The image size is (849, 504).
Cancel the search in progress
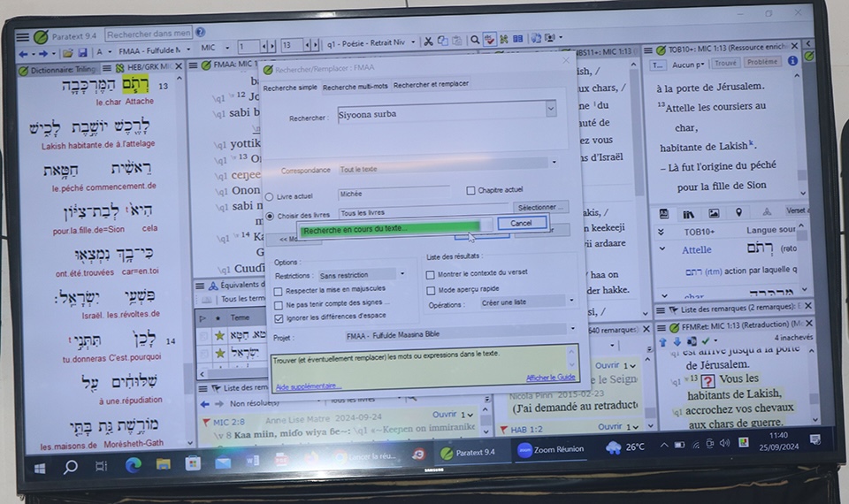click(521, 223)
